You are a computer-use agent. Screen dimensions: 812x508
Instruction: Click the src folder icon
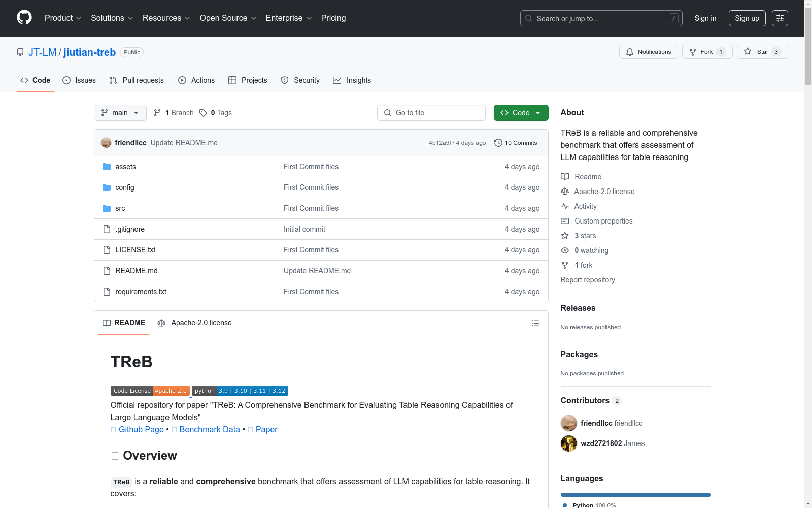pos(107,208)
